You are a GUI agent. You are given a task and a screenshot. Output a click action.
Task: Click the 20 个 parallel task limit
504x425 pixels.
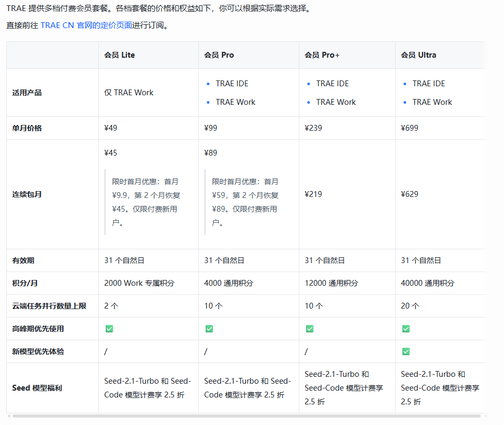pos(410,306)
